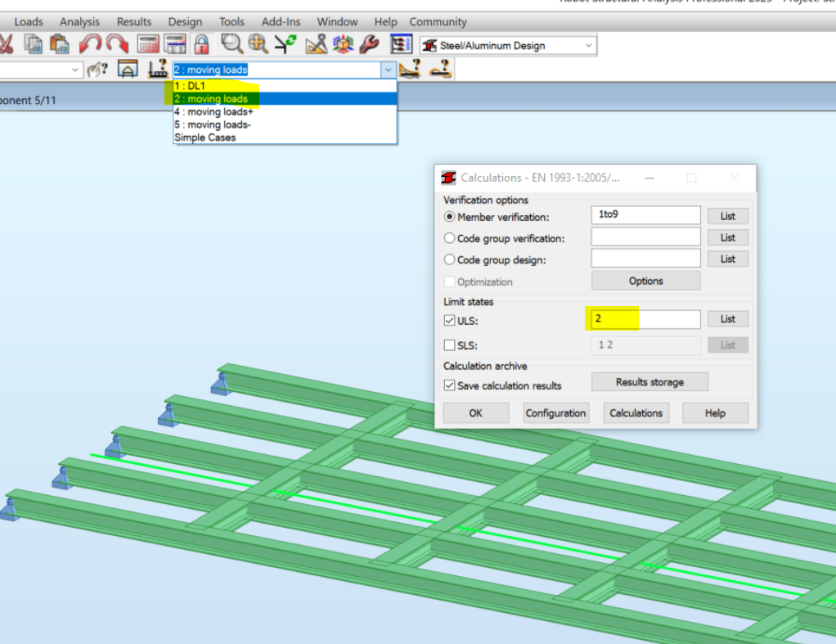Open the Zoom magnifier tool
Image resolution: width=836 pixels, height=644 pixels.
tap(233, 45)
